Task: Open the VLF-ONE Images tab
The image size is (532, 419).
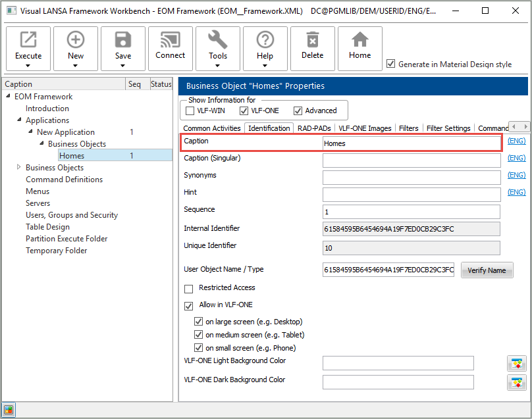Action: (x=365, y=128)
